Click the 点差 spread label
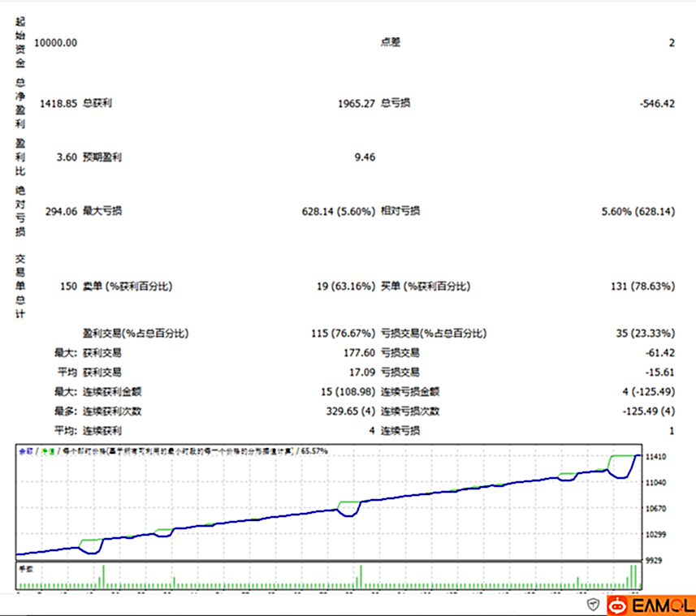Screen dimensions: 696x616 click(x=391, y=43)
